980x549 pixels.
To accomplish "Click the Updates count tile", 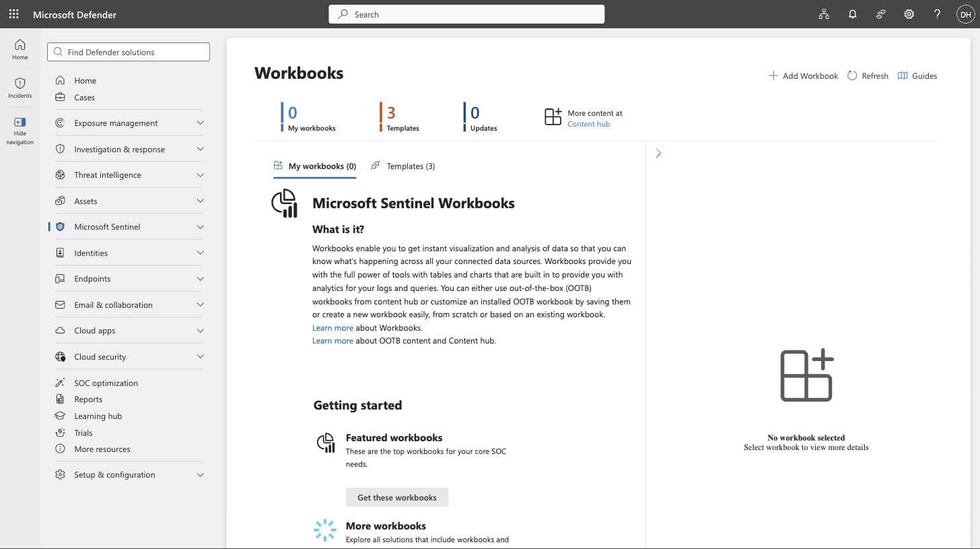I will [x=481, y=117].
